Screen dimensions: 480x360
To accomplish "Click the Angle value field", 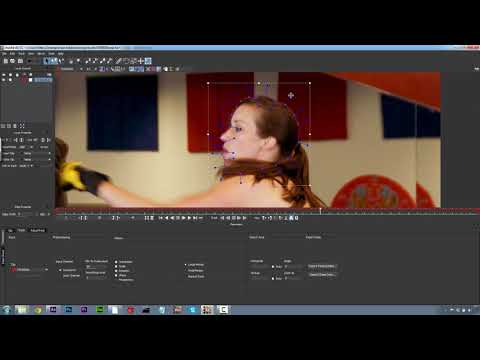I will [x=293, y=266].
